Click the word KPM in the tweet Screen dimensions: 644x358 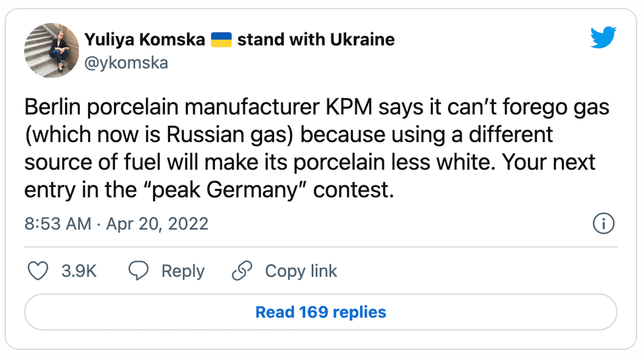click(x=349, y=107)
